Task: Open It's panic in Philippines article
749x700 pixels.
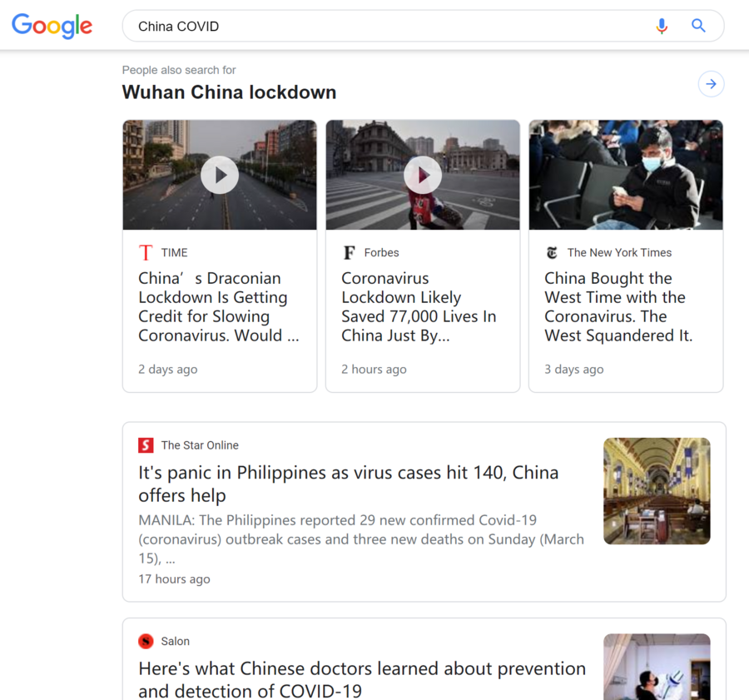Action: tap(348, 484)
